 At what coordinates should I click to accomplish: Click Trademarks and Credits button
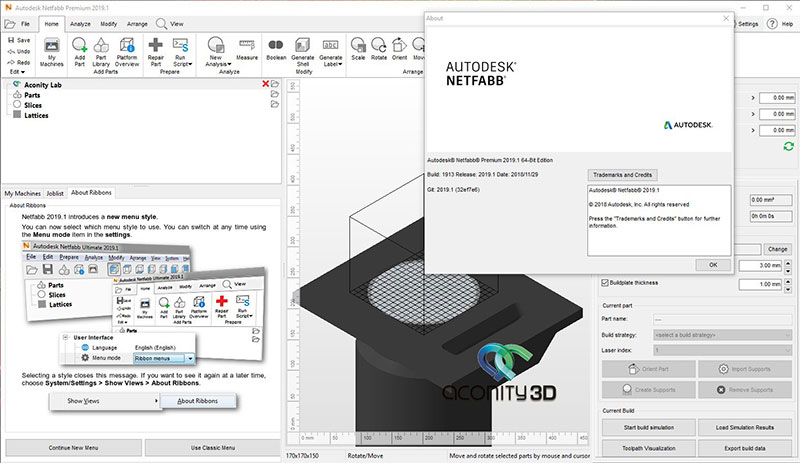[x=622, y=175]
